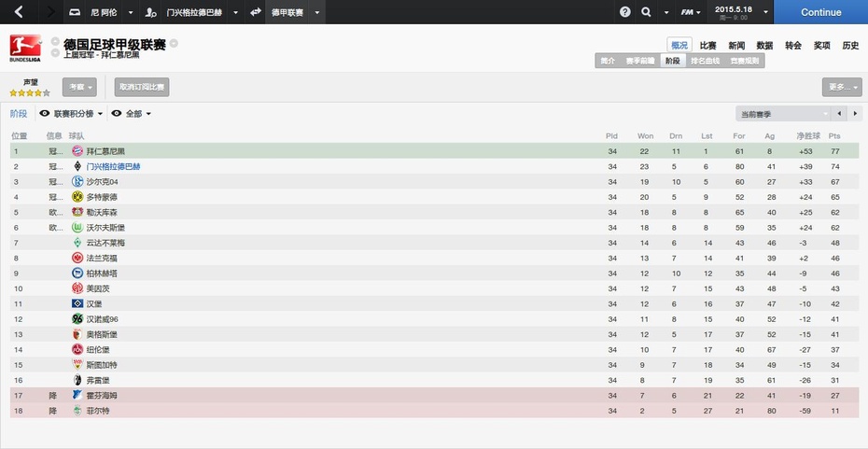The image size is (868, 449).
Task: Click the forward navigation arrow
Action: [51, 11]
